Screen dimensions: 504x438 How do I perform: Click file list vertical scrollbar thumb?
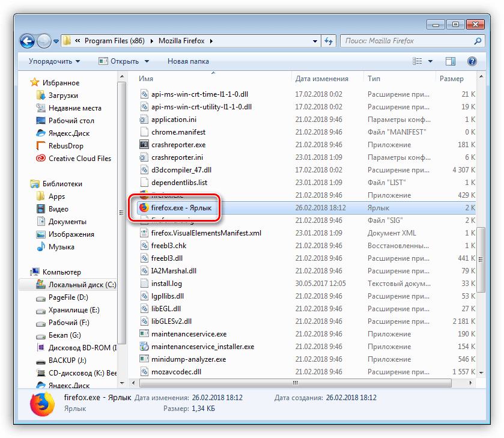click(x=481, y=260)
